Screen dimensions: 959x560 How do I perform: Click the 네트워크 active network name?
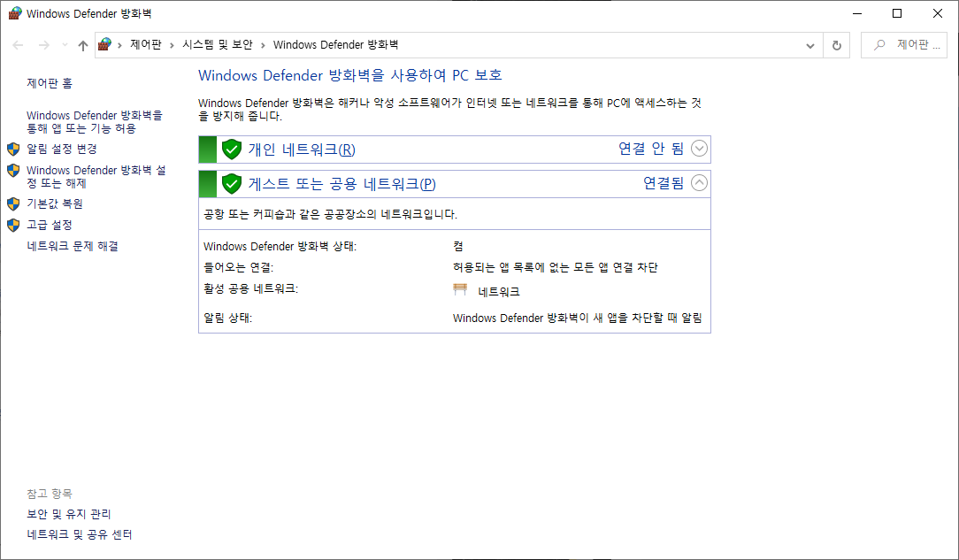point(499,292)
